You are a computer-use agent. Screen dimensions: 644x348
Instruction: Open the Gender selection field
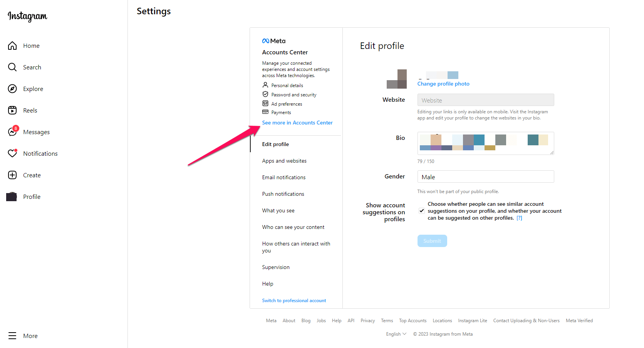[x=485, y=177]
